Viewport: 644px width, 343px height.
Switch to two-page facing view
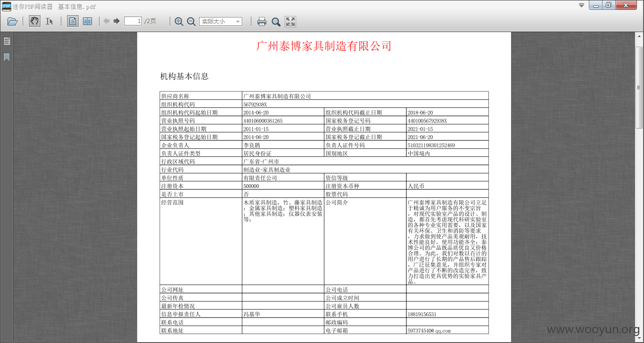[87, 21]
